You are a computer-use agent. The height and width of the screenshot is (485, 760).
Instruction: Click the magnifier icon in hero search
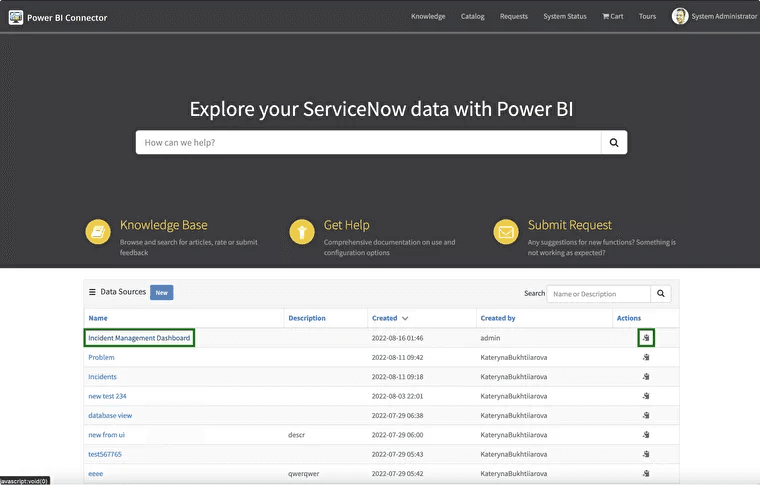click(x=615, y=143)
